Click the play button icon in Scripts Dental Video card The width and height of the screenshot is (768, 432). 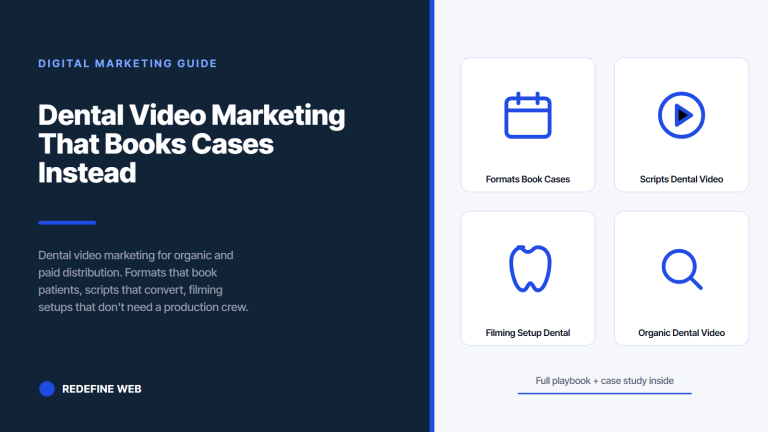click(x=681, y=116)
